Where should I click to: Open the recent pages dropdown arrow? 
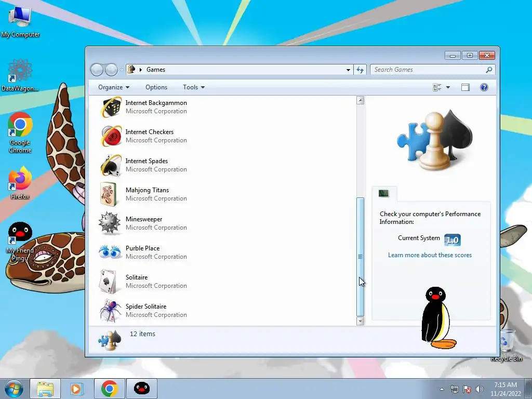point(122,70)
